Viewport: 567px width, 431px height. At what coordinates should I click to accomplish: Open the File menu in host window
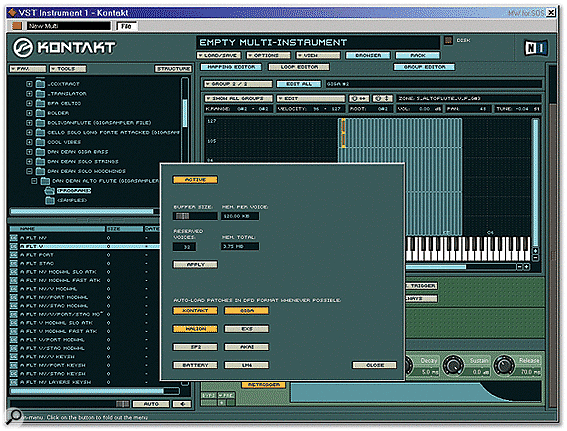click(126, 26)
